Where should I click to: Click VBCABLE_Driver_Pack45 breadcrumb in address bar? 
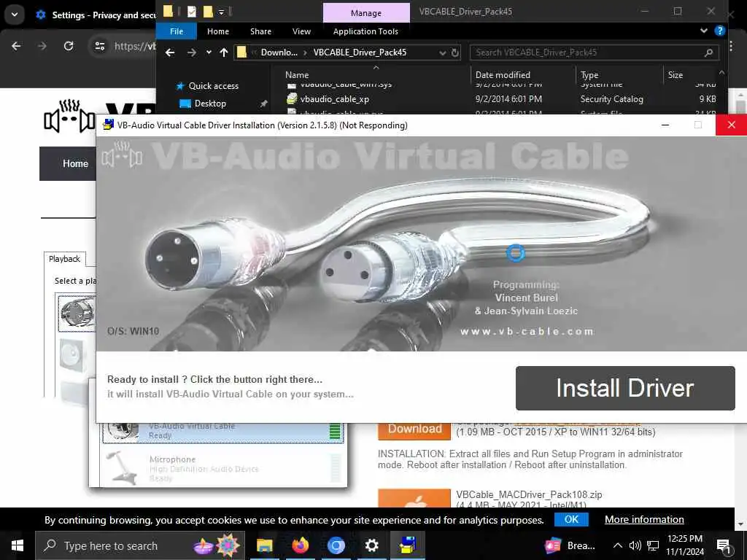[x=360, y=52]
